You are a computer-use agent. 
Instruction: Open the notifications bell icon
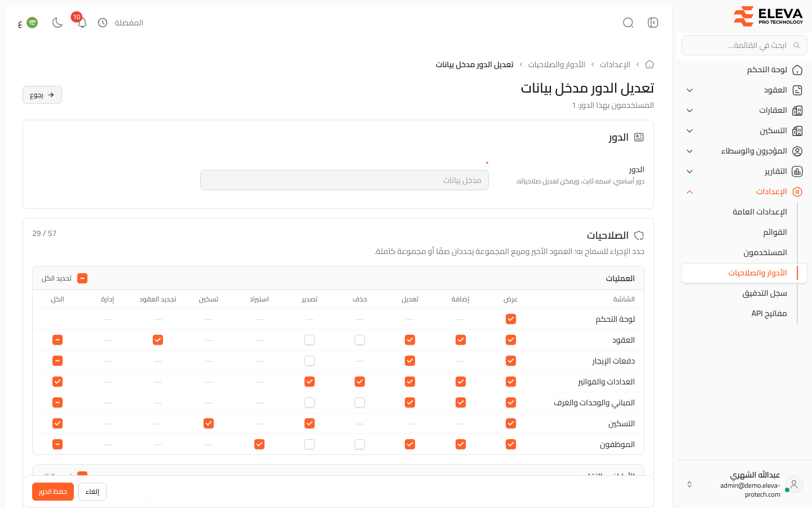tap(82, 23)
